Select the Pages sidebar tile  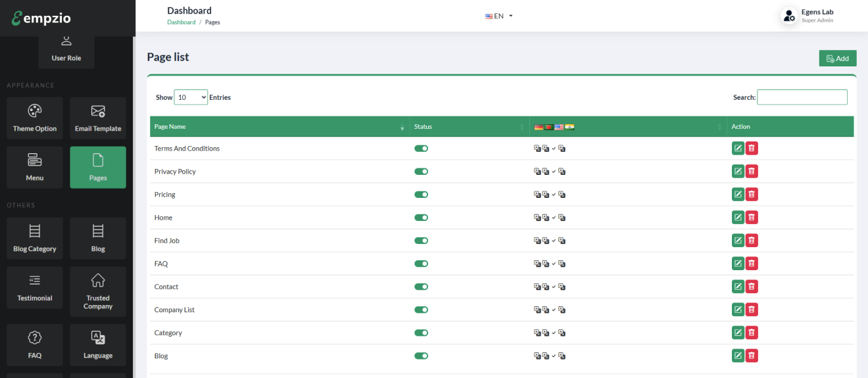(98, 168)
